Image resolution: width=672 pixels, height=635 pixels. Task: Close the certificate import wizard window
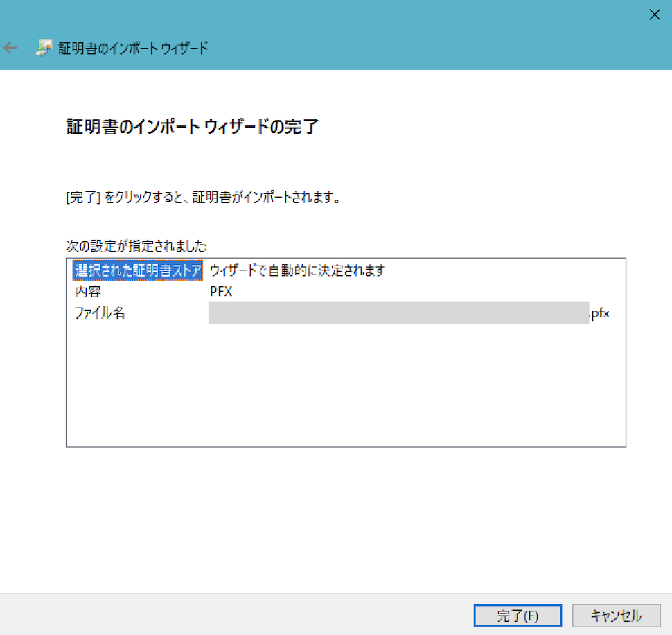pyautogui.click(x=654, y=15)
